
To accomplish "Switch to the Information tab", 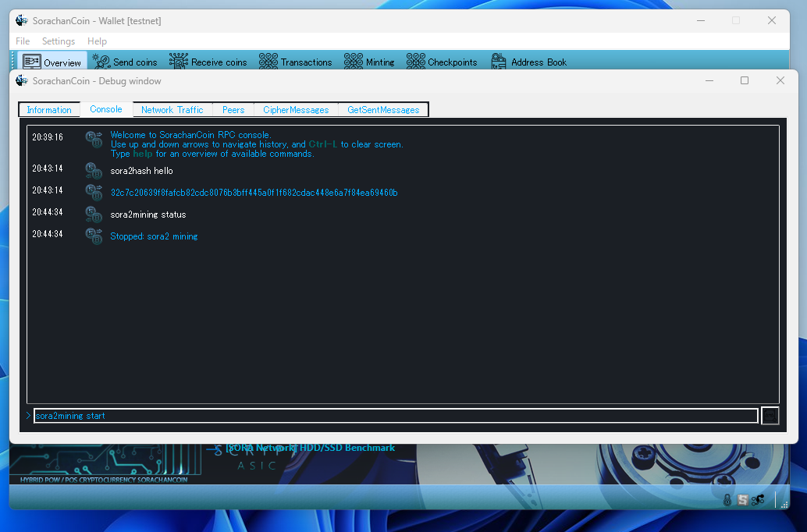I will tap(49, 110).
